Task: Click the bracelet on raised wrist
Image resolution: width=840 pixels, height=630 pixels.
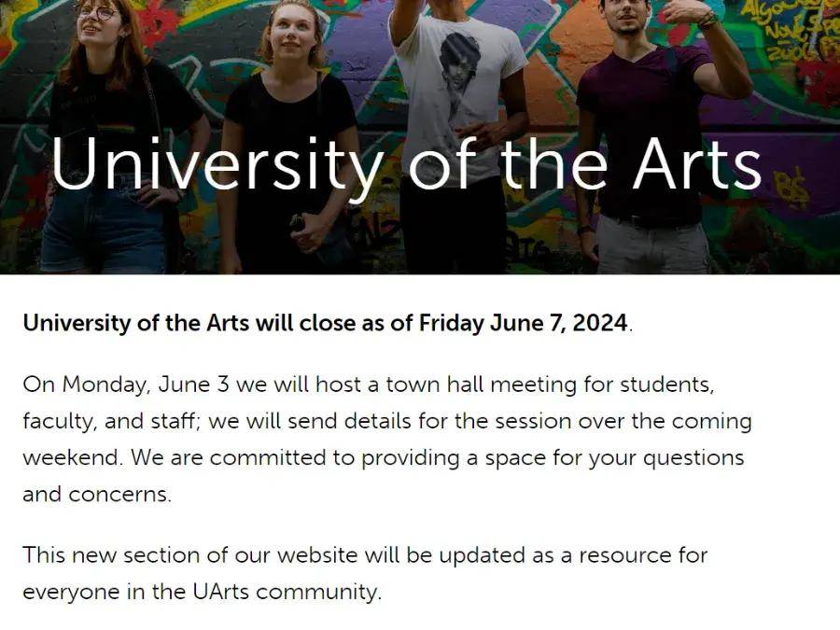Action: coord(707,19)
